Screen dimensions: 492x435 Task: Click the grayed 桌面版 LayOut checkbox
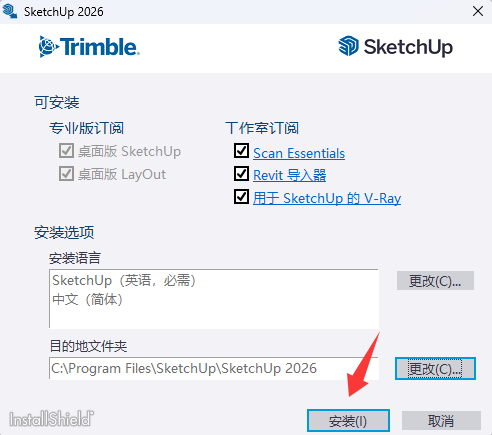66,174
